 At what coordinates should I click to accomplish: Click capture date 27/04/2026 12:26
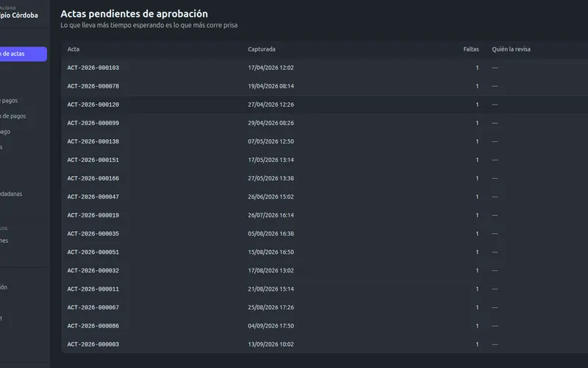270,105
